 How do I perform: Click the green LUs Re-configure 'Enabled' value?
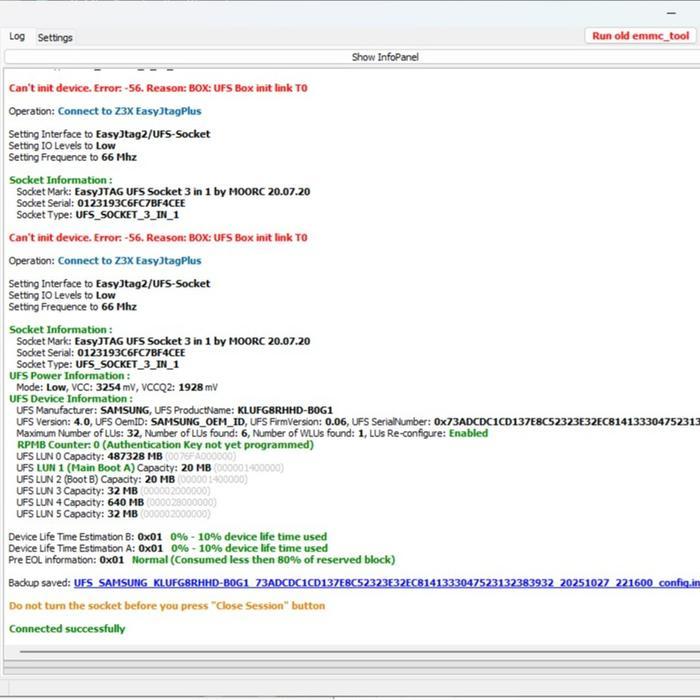pos(468,433)
